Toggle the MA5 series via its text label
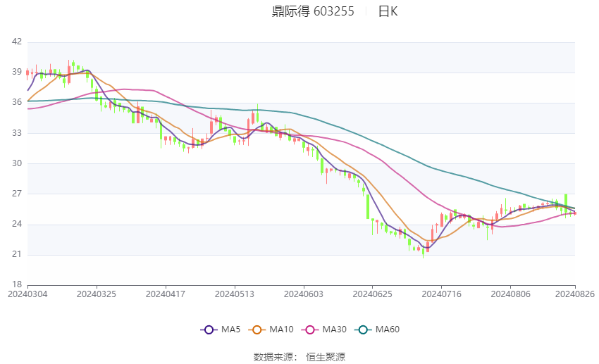Image resolution: width=599 pixels, height=364 pixels. tap(230, 329)
